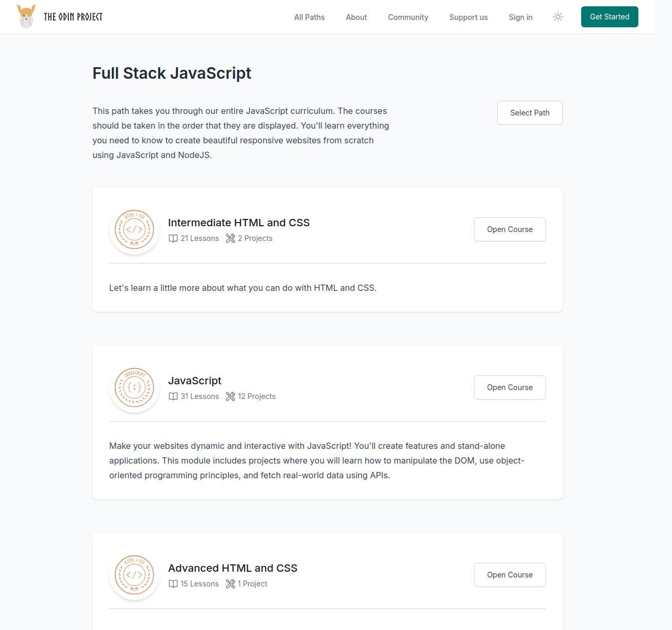This screenshot has width=672, height=630.
Task: Open Course for Advanced HTML and CSS
Action: [x=509, y=575]
